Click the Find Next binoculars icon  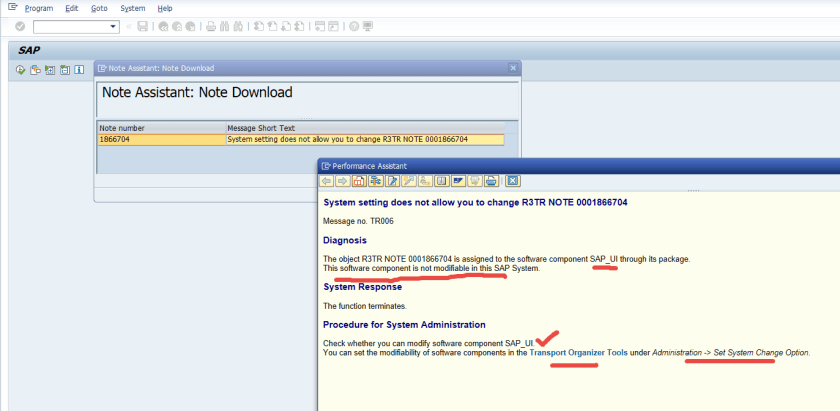238,26
